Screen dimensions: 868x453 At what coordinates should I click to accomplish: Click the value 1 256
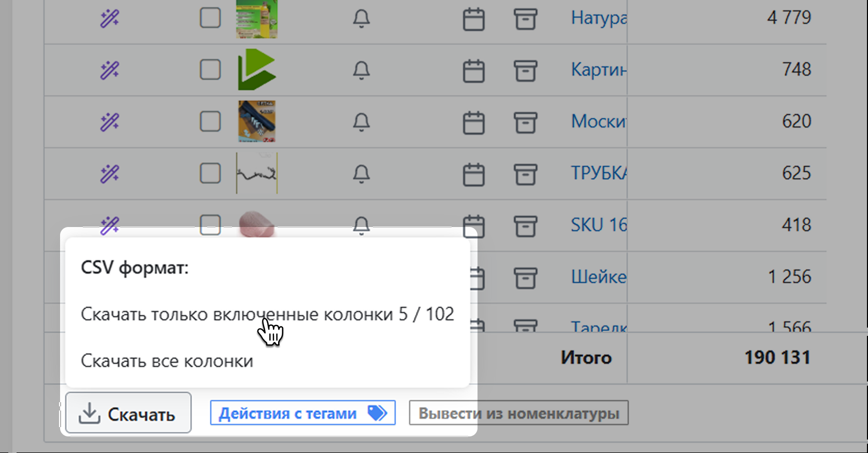pyautogui.click(x=789, y=277)
